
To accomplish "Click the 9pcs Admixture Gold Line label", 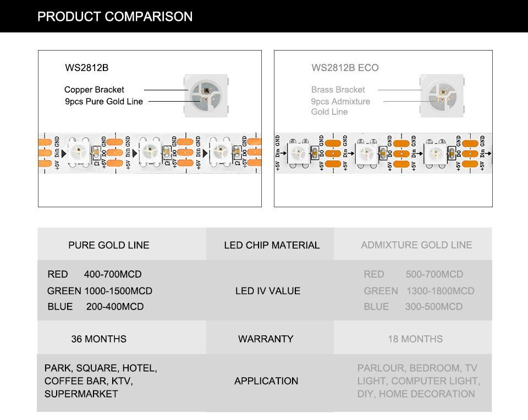I will pos(340,107).
